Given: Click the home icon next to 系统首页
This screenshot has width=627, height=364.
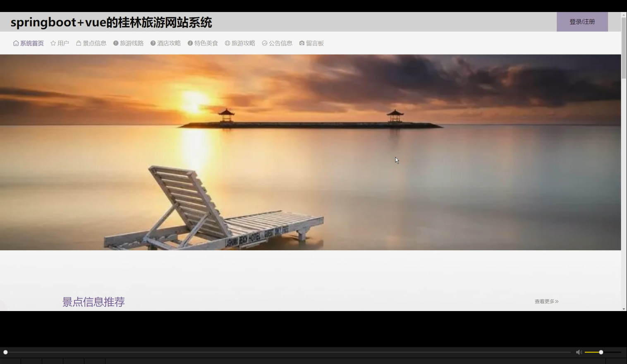Looking at the screenshot, I should click(x=15, y=43).
